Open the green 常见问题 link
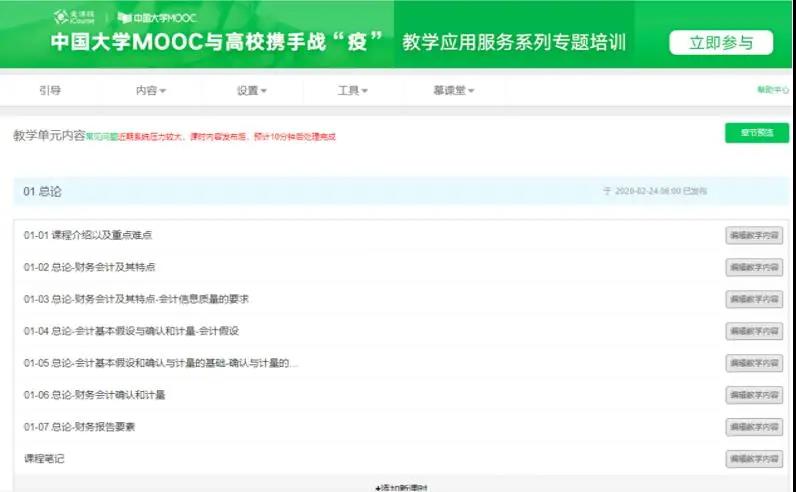The height and width of the screenshot is (492, 796). click(102, 137)
